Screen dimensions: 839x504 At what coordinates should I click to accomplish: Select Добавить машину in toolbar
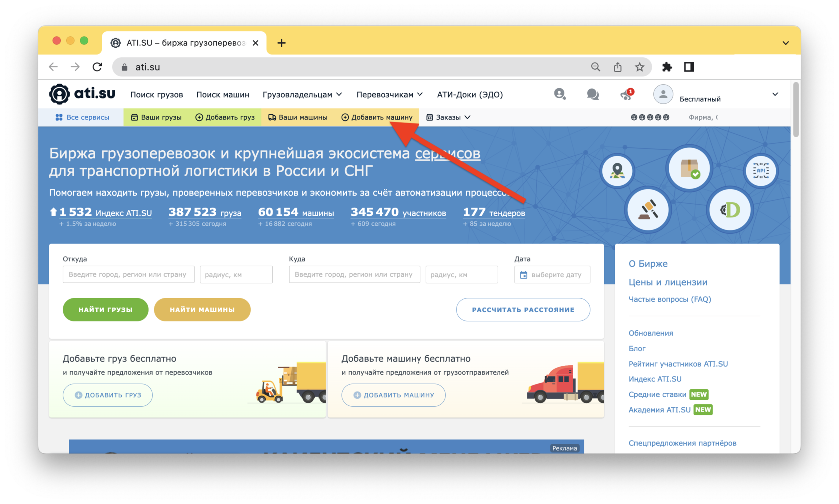pyautogui.click(x=377, y=117)
